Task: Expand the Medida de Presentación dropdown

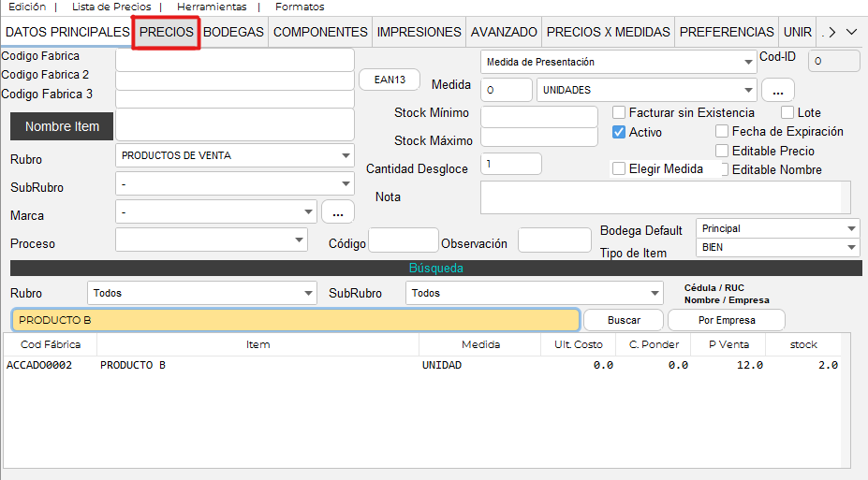Action: point(618,62)
